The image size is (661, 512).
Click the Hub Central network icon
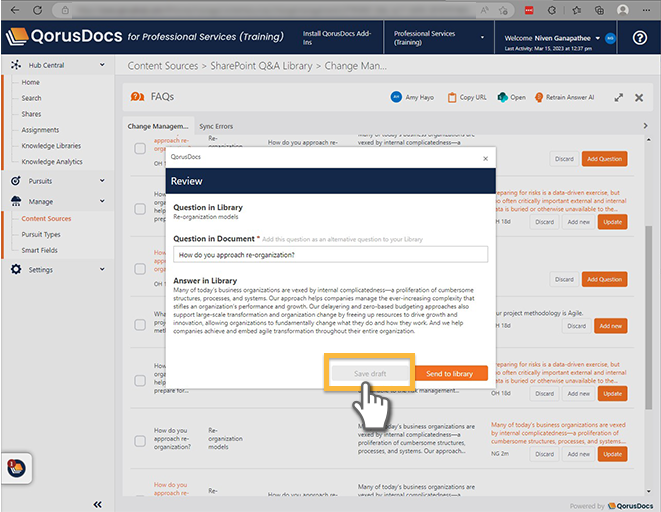[16, 65]
